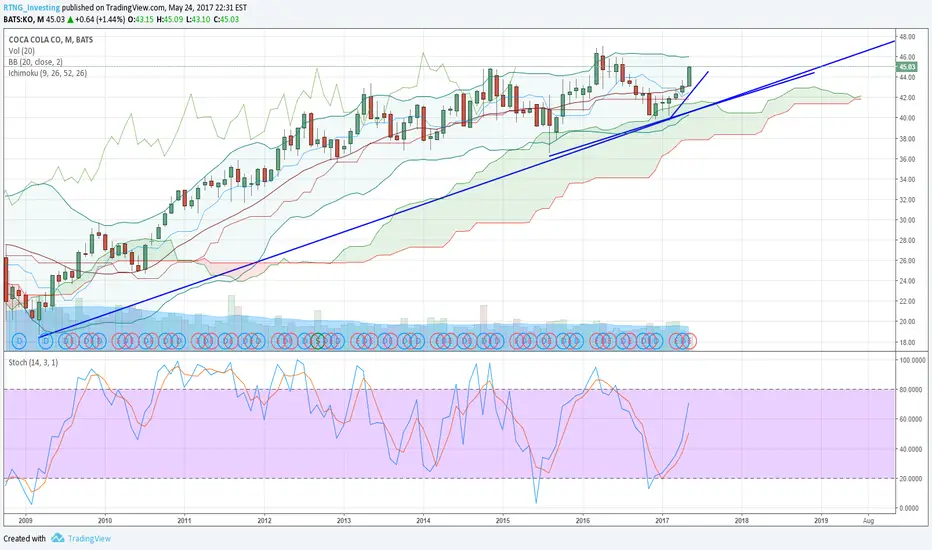
Task: Click the 60.0000 stochastic axis value
Action: (912, 419)
